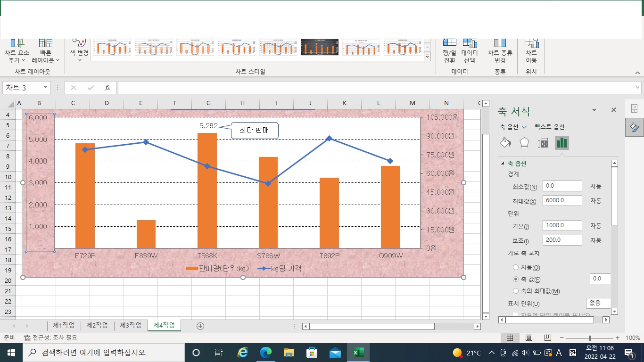The image size is (644, 362).
Task: Click the Axis Options bar chart icon
Action: pos(561,143)
